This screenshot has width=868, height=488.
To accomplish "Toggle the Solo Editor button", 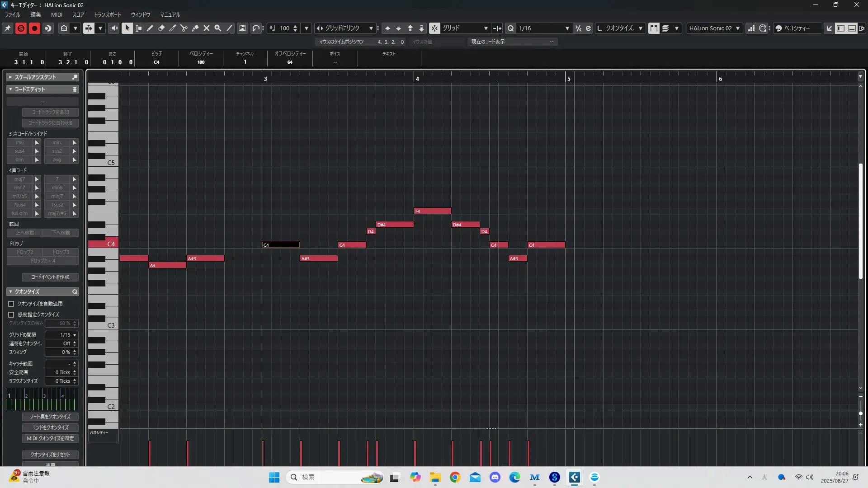I will pyautogui.click(x=21, y=28).
